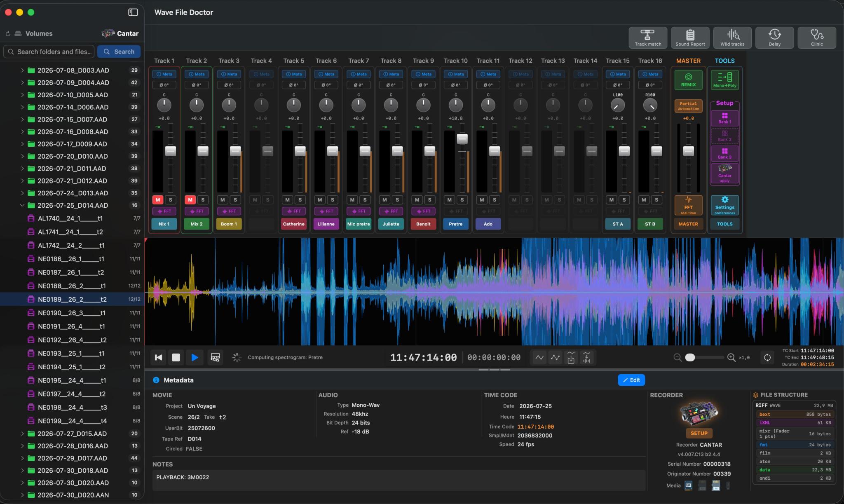844x504 pixels.
Task: Expand the 2026-07-27_D015.AAD folder
Action: pyautogui.click(x=22, y=434)
